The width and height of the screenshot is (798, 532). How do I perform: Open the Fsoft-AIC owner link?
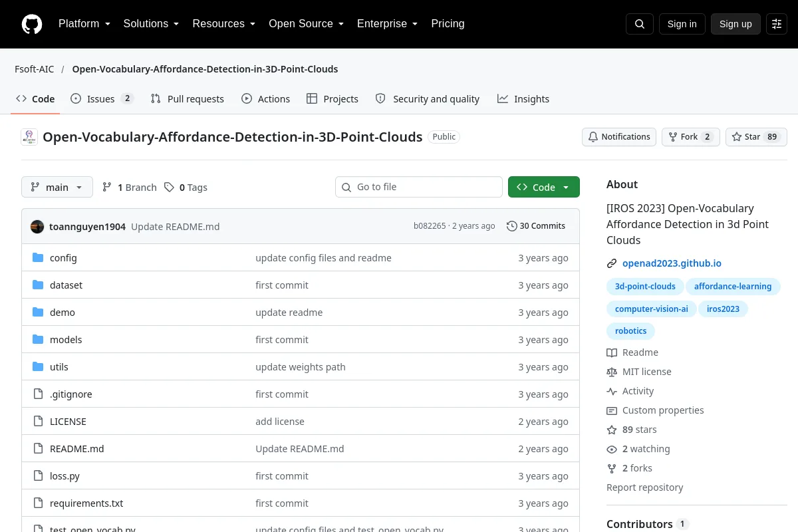tap(35, 69)
